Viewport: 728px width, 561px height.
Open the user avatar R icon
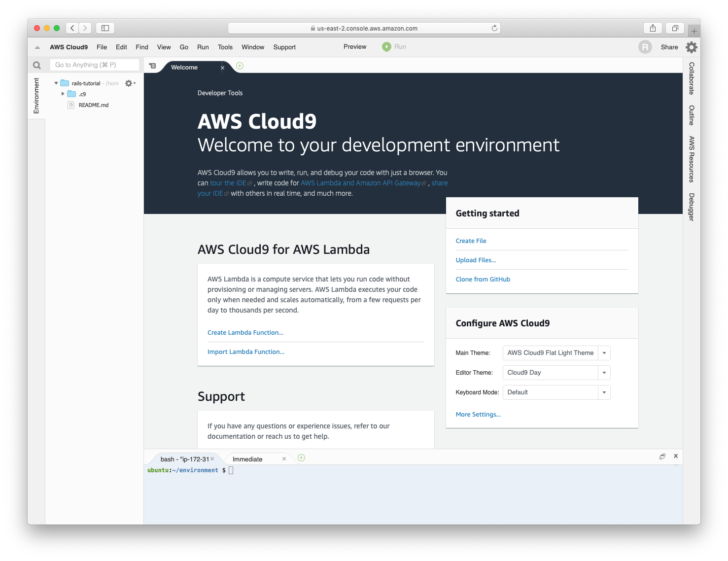tap(645, 47)
